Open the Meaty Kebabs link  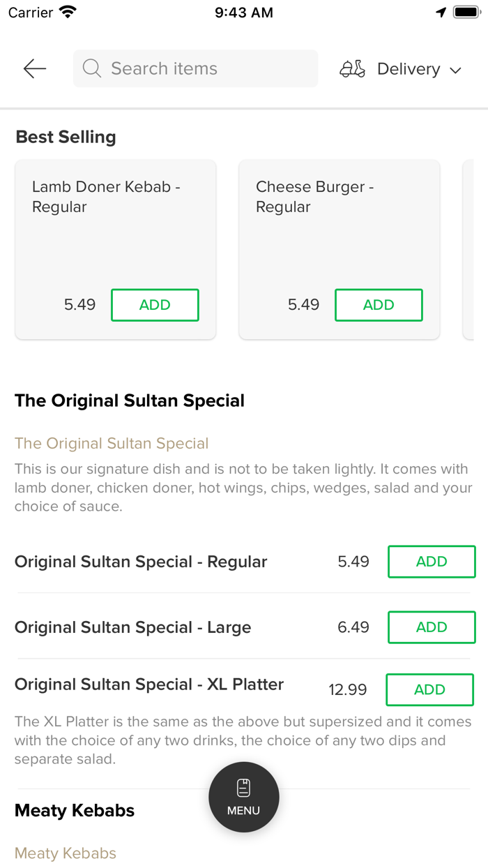click(65, 853)
